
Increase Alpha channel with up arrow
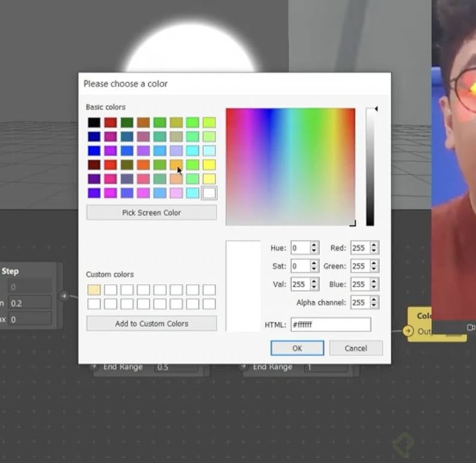click(374, 299)
